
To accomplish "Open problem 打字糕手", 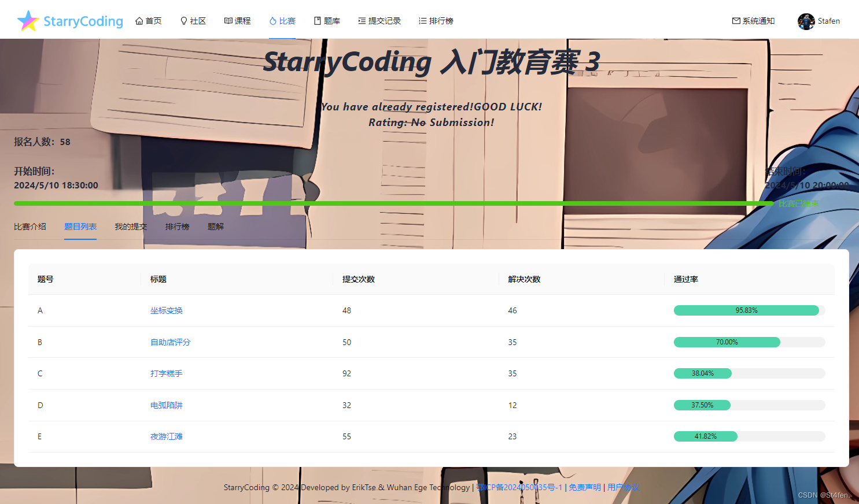I will [x=167, y=373].
